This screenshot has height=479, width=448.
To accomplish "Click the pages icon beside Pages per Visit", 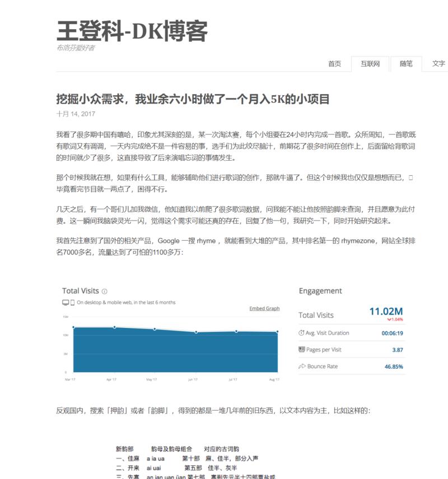I will click(x=302, y=349).
